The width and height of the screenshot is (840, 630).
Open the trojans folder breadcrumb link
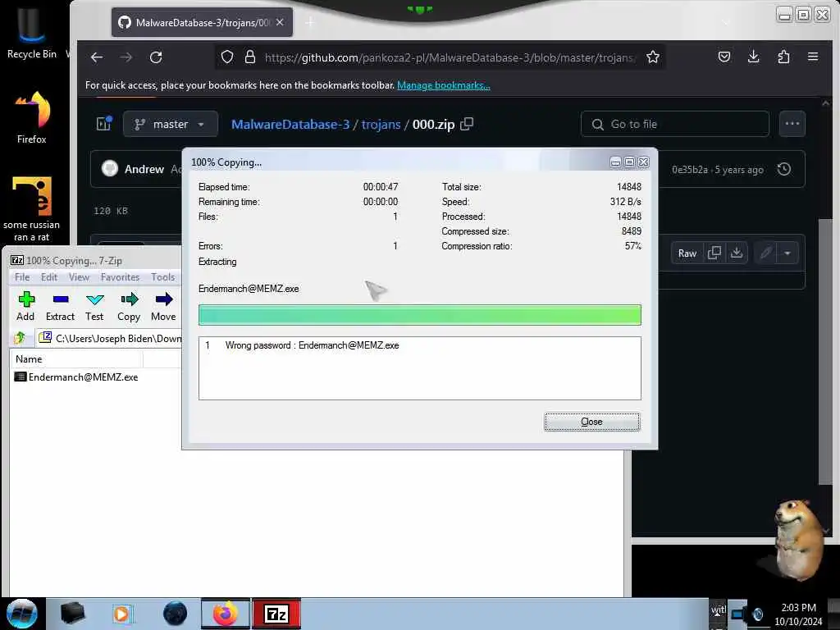[x=381, y=125]
